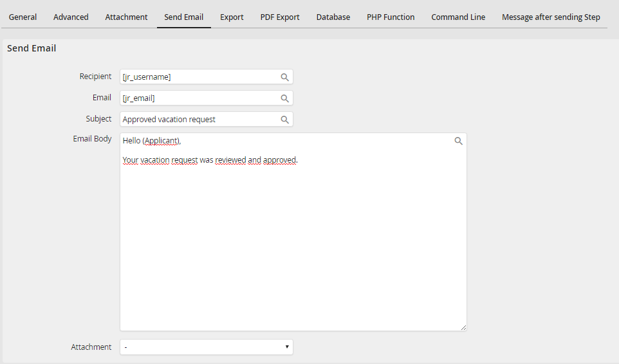Click the Recipient input containing [jr_username]
Image resolution: width=619 pixels, height=364 pixels.
tap(207, 77)
